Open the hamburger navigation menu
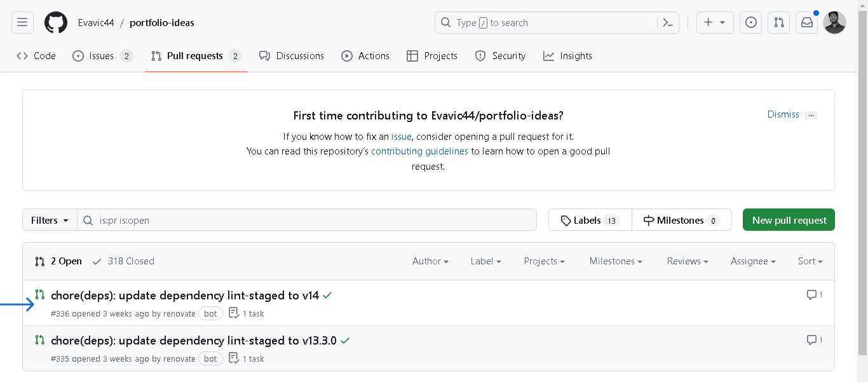This screenshot has height=382, width=868. tap(22, 22)
